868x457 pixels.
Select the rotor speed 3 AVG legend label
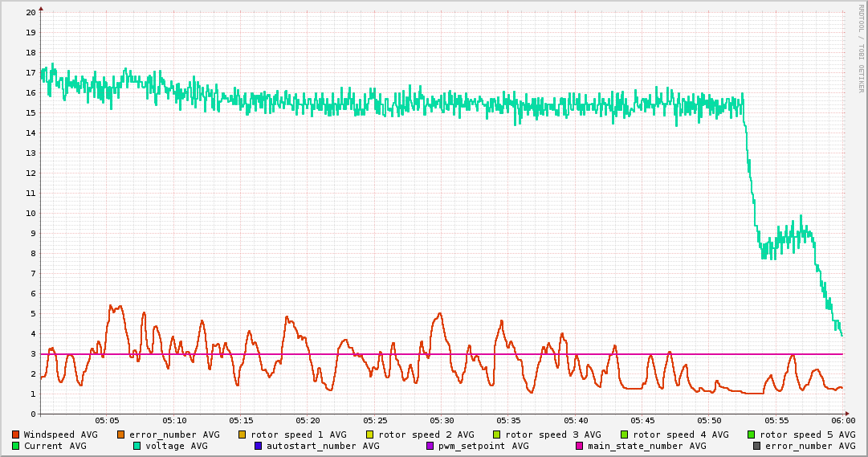click(552, 435)
